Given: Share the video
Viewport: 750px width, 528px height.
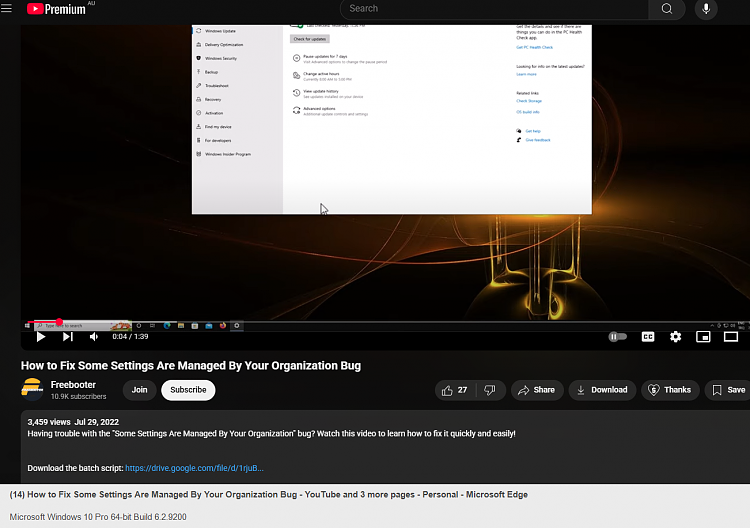Looking at the screenshot, I should (537, 390).
